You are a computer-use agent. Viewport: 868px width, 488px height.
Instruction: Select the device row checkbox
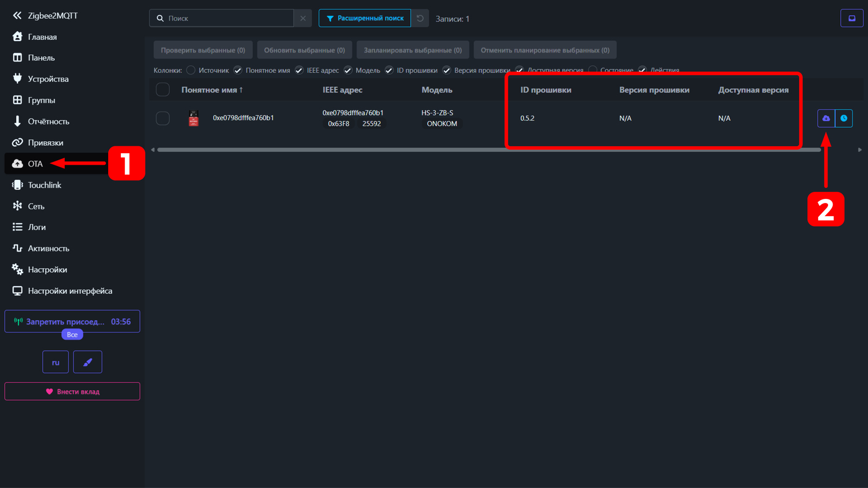(163, 118)
